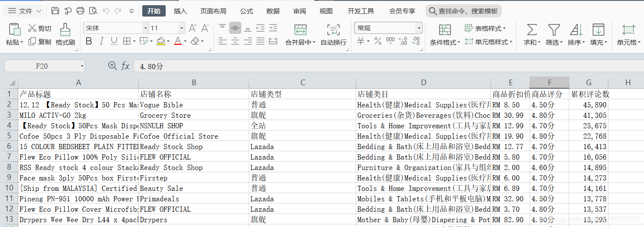Expand the Paste (粘贴) dropdown arrow
Viewport: 644px width, 227px height.
[x=22, y=42]
